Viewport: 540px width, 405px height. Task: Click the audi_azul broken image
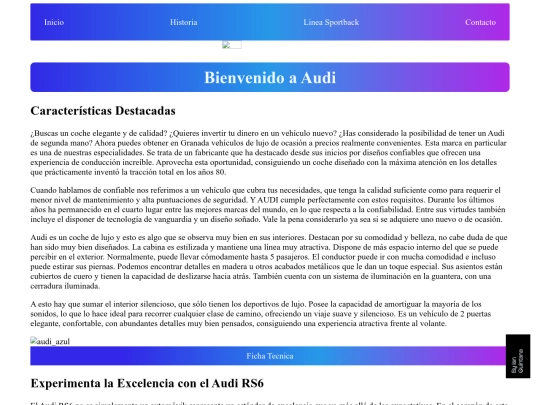(50, 341)
